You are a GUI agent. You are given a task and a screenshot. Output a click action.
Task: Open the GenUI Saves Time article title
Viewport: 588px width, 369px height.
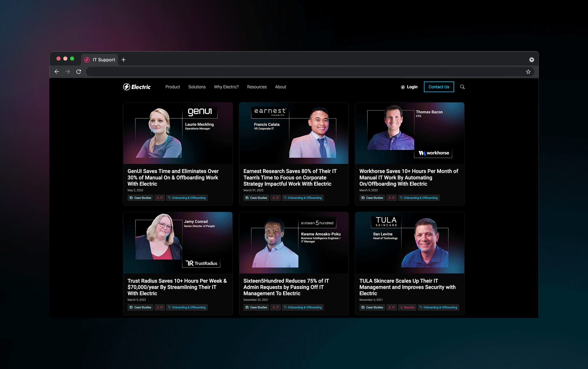coord(173,177)
